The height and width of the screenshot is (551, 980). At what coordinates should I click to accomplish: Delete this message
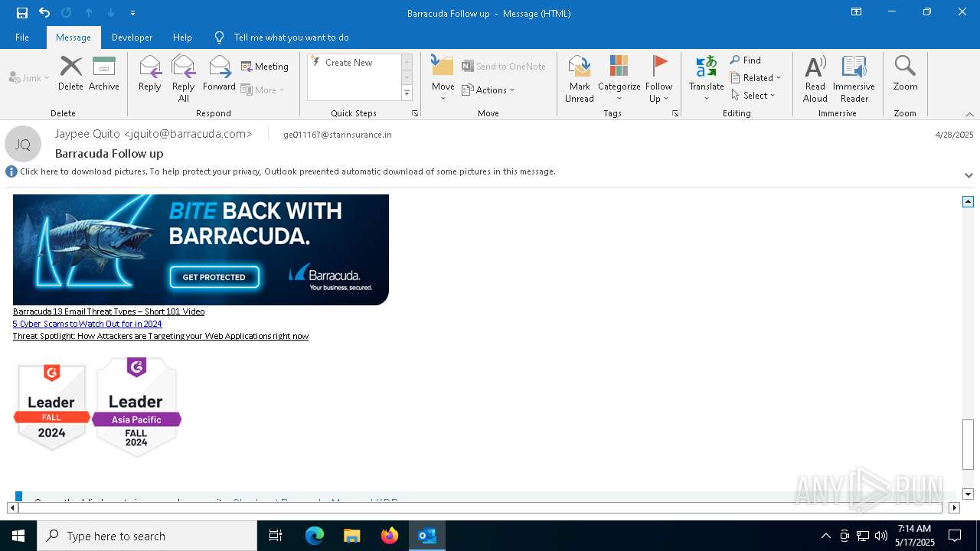pos(70,73)
